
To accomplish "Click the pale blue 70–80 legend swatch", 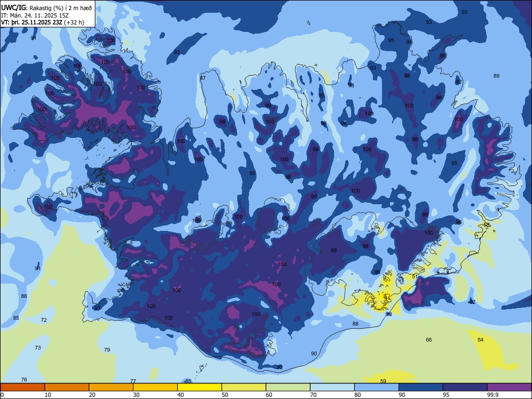I will point(332,387).
